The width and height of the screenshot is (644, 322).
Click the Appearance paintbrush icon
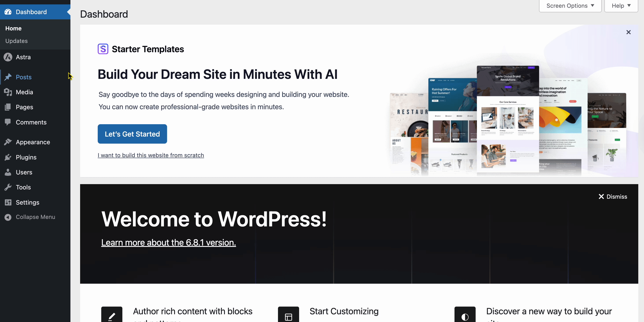click(x=8, y=142)
